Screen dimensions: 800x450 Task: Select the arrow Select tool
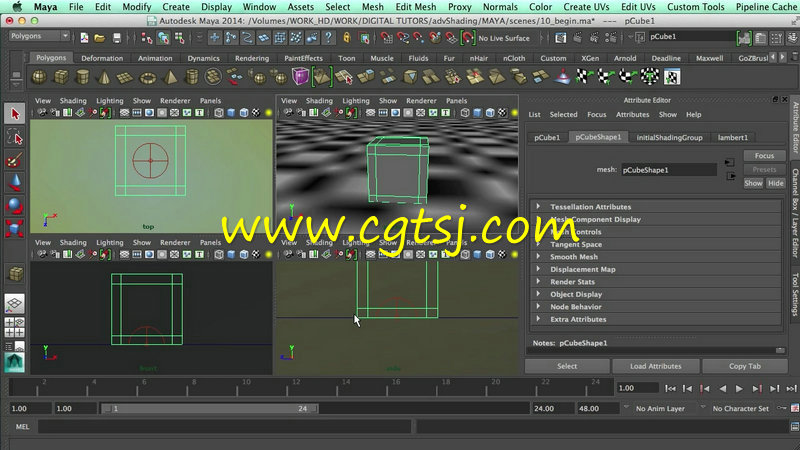click(15, 113)
